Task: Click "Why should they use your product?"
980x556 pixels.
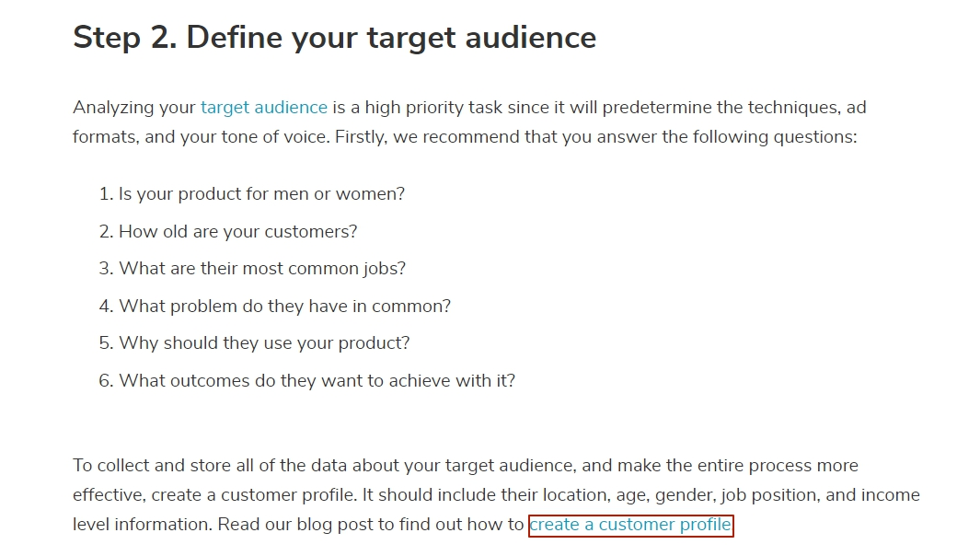Action: 264,343
